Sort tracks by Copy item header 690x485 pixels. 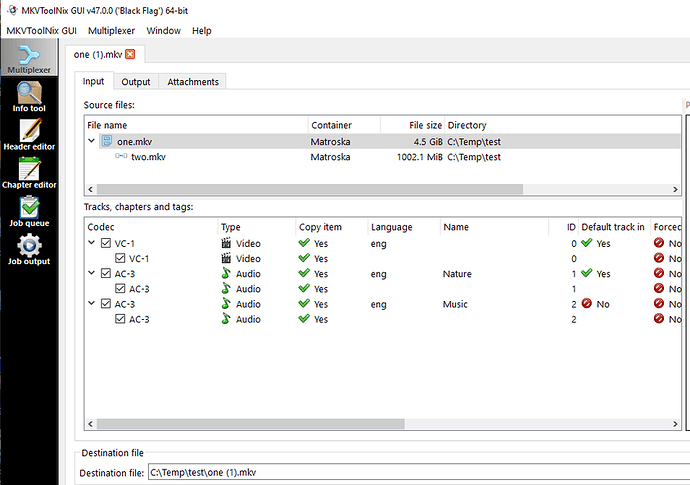[x=332, y=227]
